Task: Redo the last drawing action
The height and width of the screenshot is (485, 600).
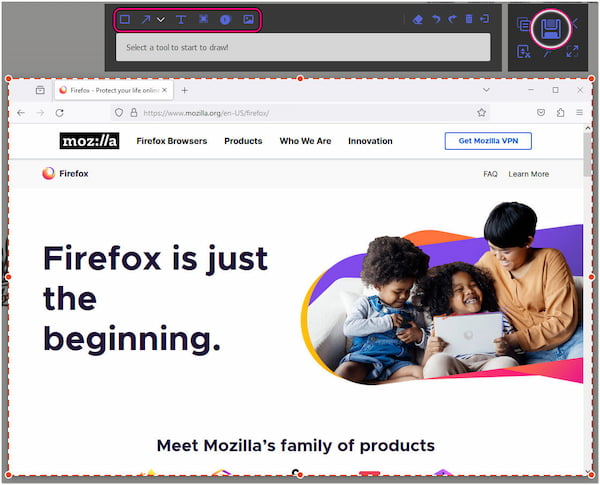Action: tap(452, 19)
